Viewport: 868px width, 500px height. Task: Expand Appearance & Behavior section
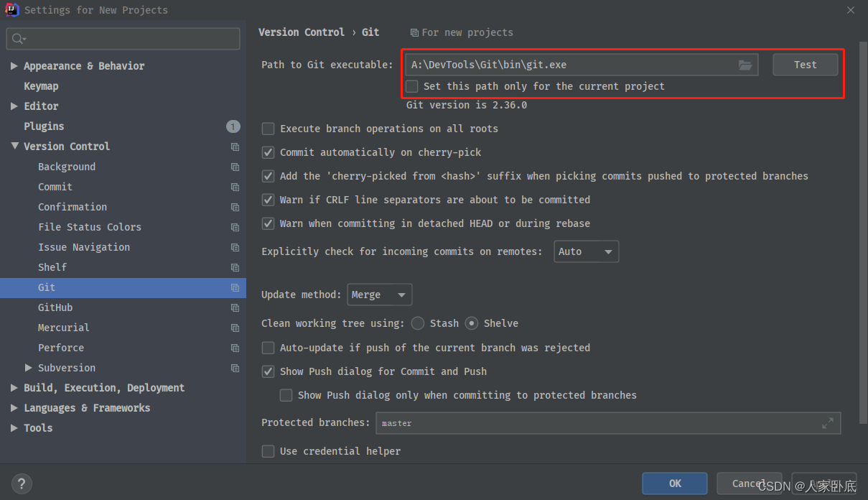14,66
